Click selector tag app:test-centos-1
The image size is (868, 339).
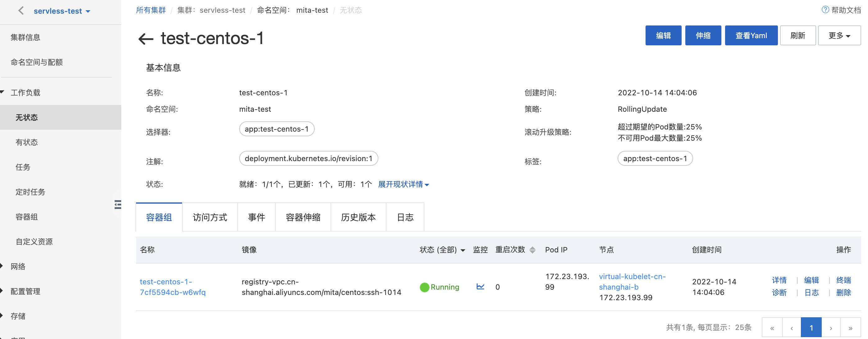click(x=276, y=129)
